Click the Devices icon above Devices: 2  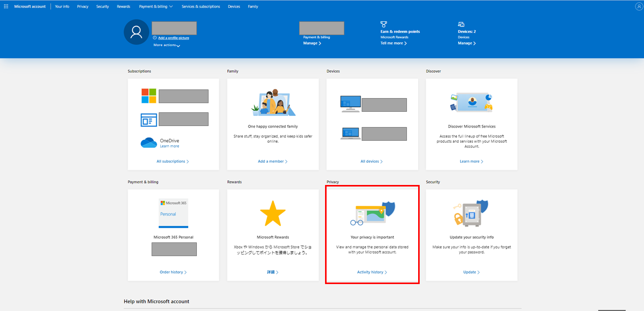coord(461,24)
